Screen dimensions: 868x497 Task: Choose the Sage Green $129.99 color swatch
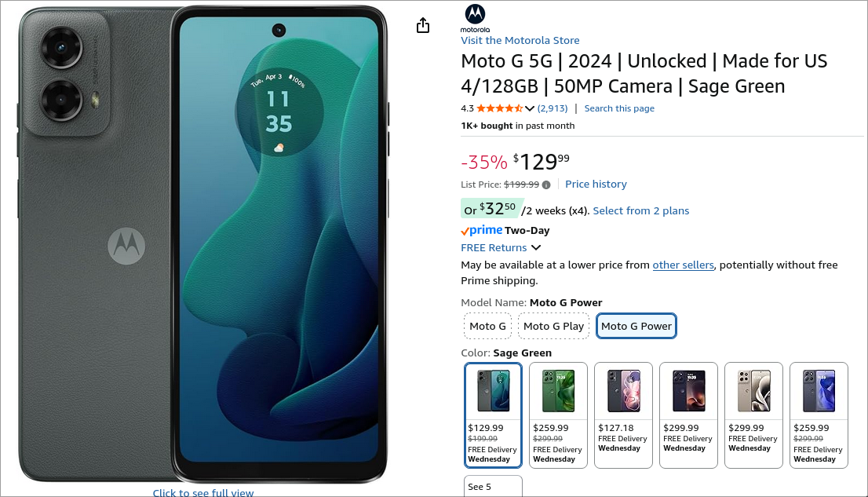(493, 415)
